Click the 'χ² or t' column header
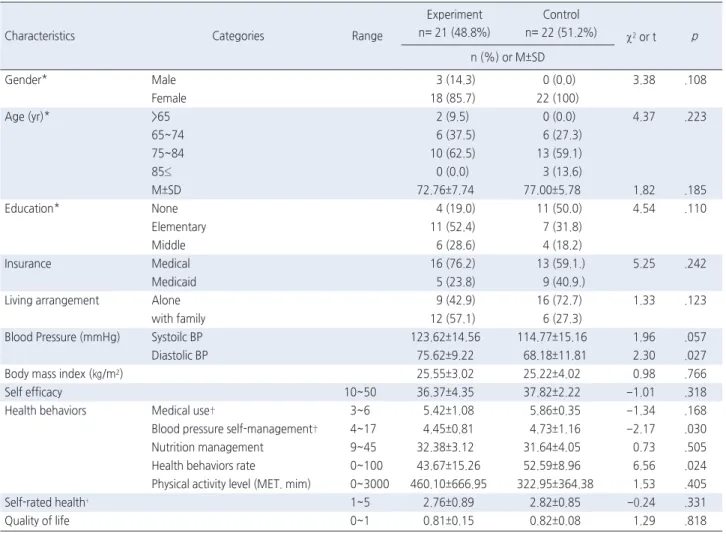This screenshot has height=536, width=726. [x=641, y=37]
